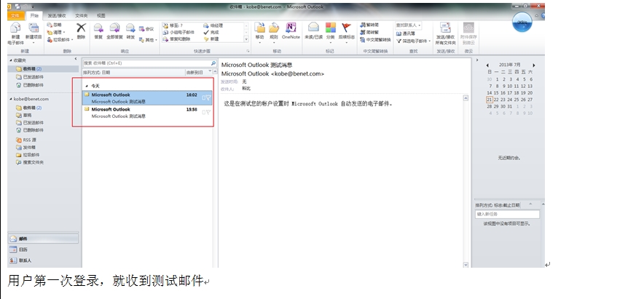Select the Team E-mail (小组电子邮件) quick step

(178, 32)
